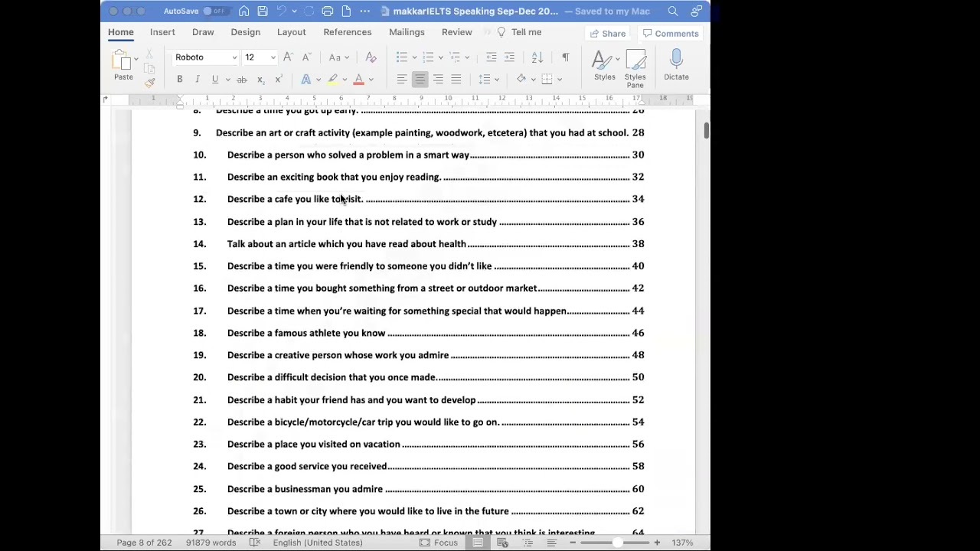Click the text highlight color button
Image resolution: width=980 pixels, height=551 pixels.
pyautogui.click(x=333, y=80)
